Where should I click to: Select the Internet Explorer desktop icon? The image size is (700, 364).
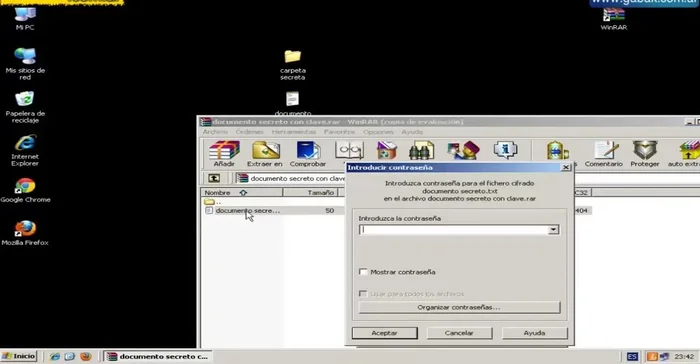25,151
